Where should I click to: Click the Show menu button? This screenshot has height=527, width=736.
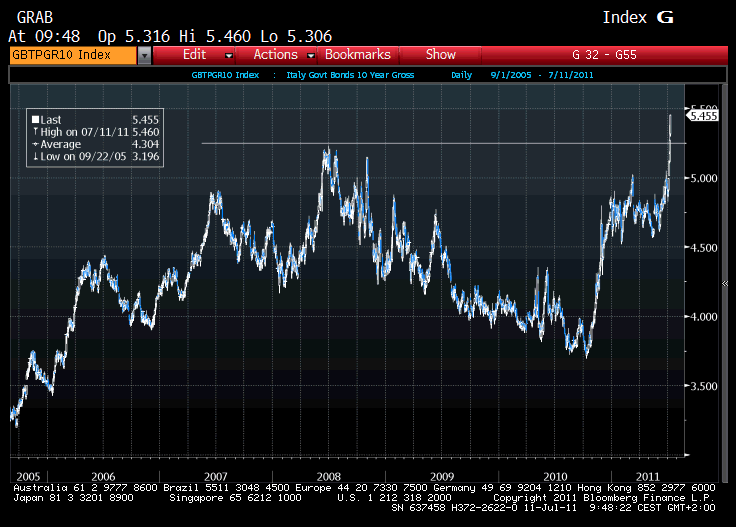[440, 55]
